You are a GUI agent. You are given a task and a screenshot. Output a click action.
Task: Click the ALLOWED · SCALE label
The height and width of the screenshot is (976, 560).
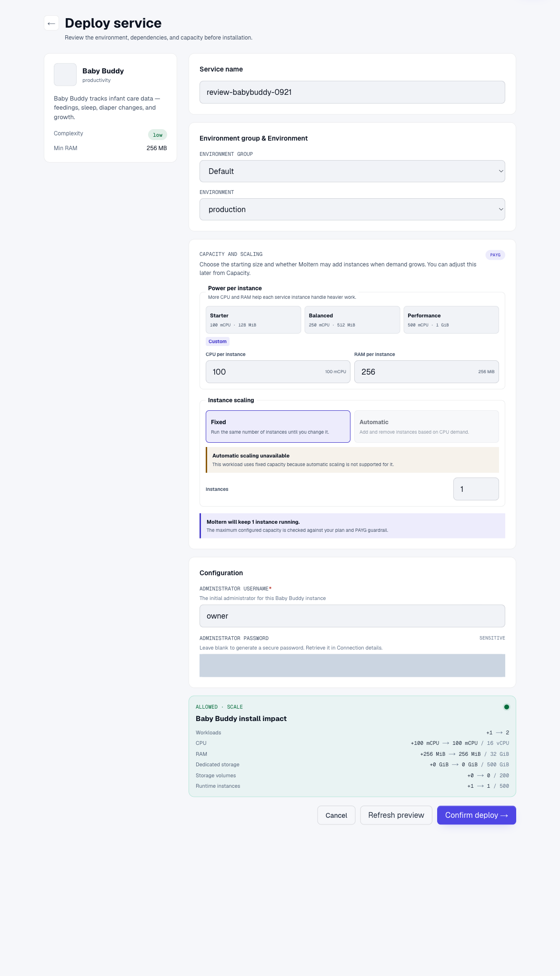(x=219, y=707)
